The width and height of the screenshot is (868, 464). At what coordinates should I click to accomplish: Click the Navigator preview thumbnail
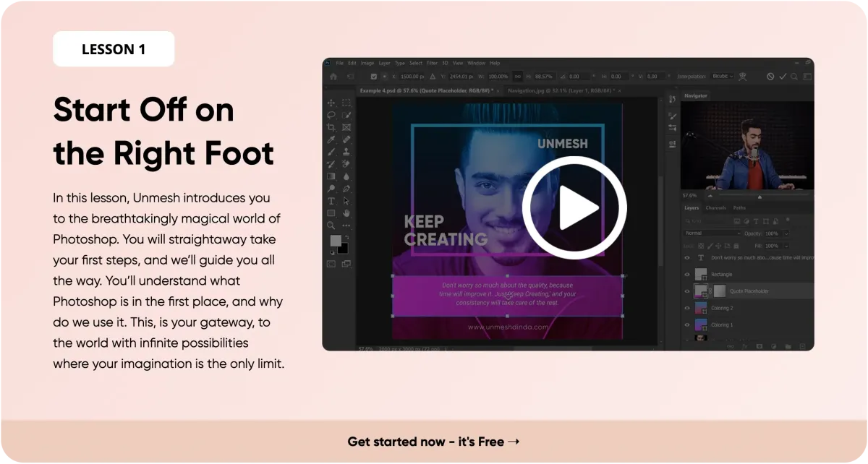click(x=747, y=145)
